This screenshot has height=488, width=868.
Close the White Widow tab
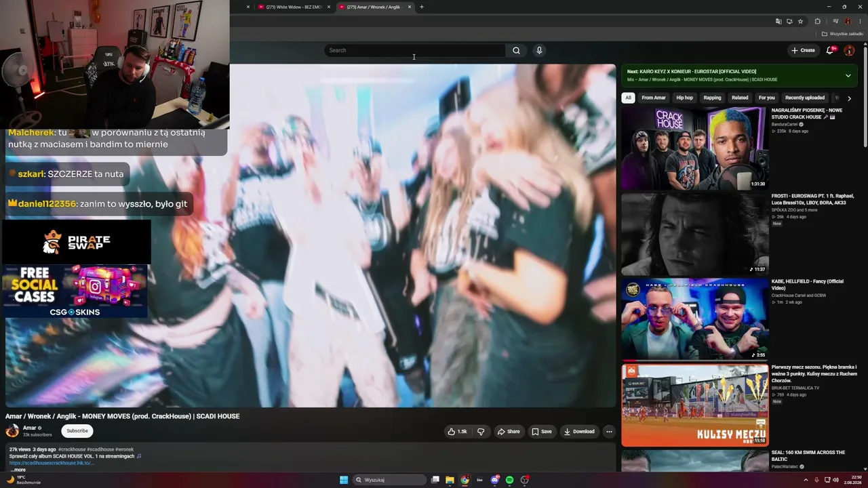329,7
